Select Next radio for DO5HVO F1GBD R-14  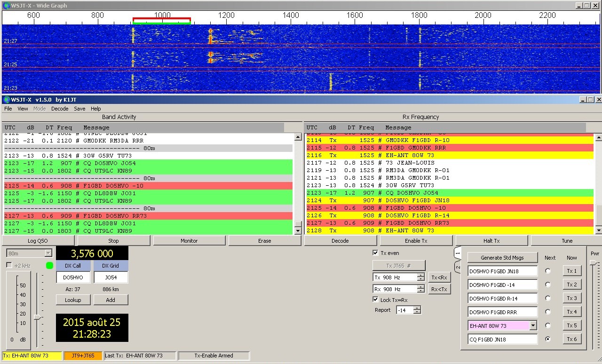(547, 298)
